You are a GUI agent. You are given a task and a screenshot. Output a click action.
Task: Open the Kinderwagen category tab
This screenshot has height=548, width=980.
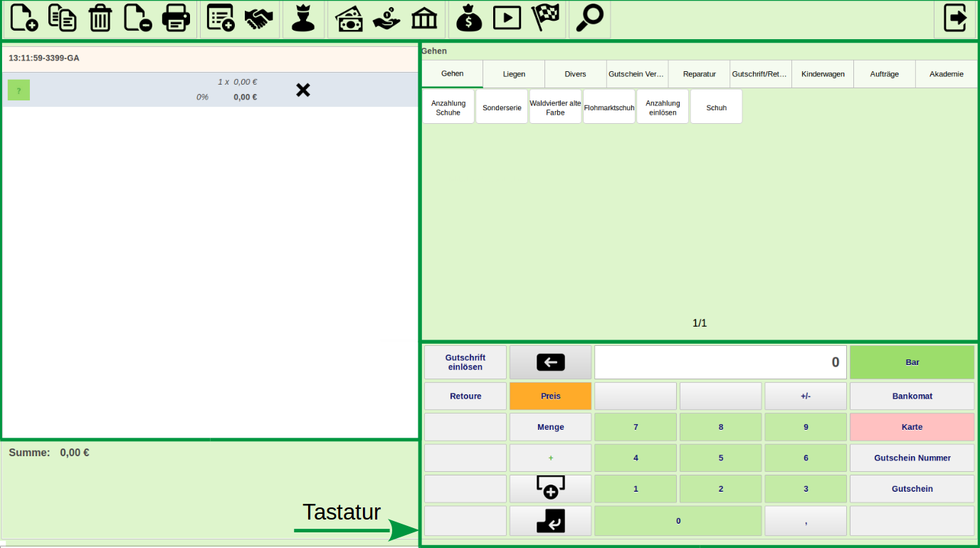tap(822, 73)
